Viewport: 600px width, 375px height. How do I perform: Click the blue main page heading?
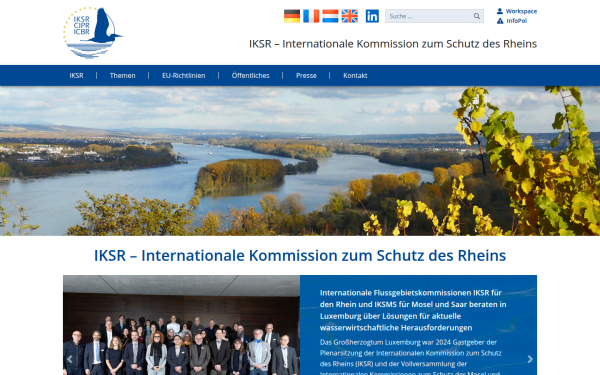click(x=300, y=255)
